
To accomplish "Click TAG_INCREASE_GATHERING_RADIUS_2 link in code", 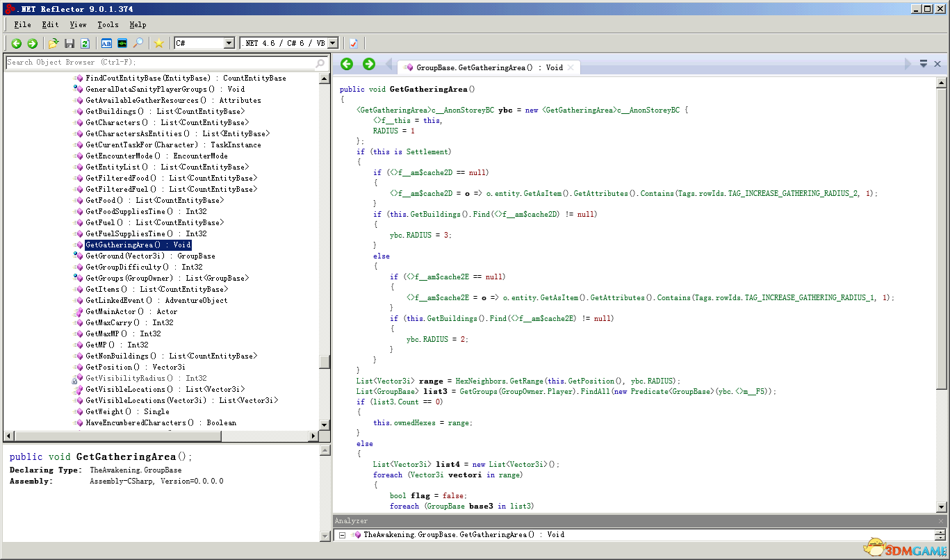I will point(792,193).
